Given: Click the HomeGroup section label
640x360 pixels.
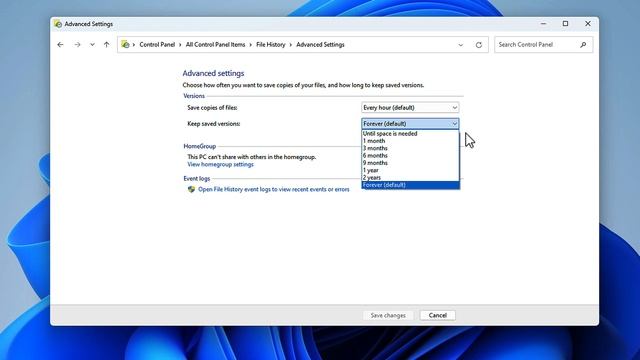Looking at the screenshot, I should point(200,146).
